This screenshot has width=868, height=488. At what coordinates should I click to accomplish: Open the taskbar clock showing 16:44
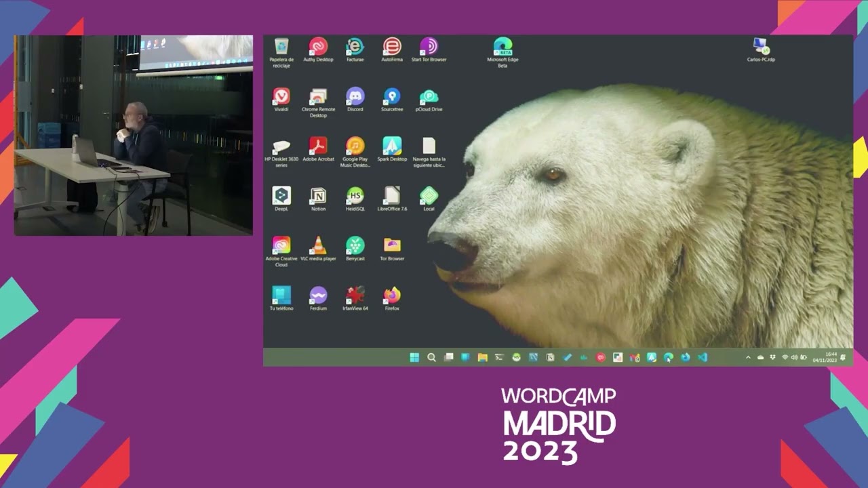(x=825, y=357)
